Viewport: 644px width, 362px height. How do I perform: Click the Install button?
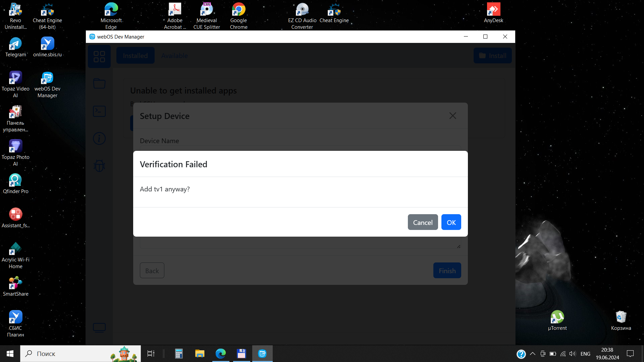[x=492, y=56]
